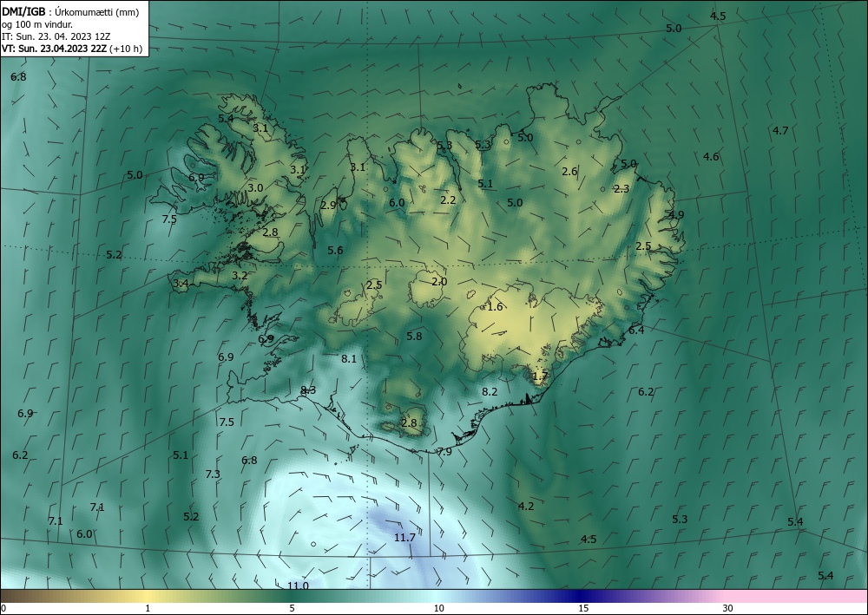Click the 6.4 value on the southeast coast
The image size is (868, 615).
636,330
